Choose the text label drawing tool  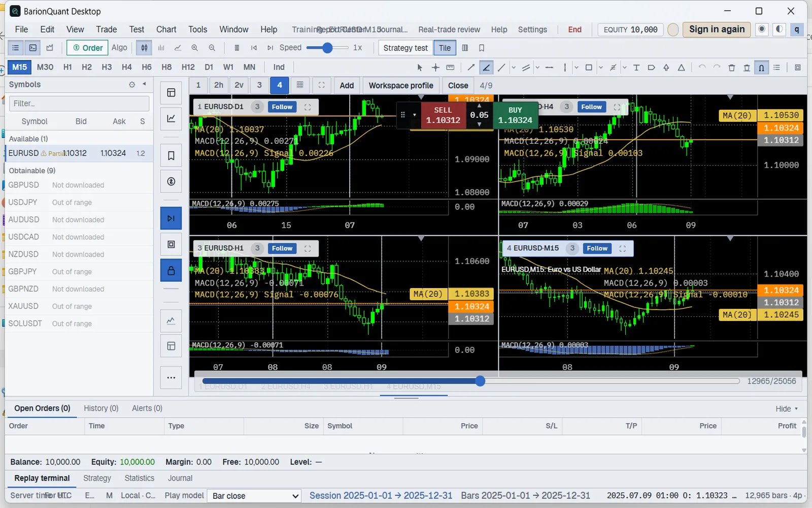click(636, 68)
